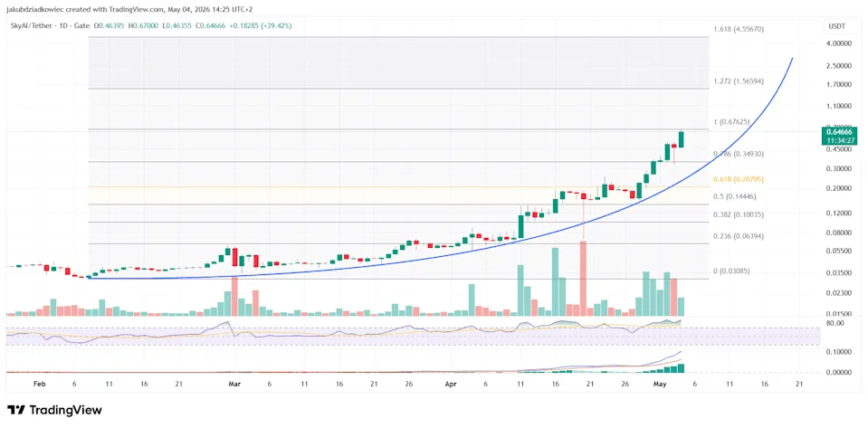Select the golden 0.618 (0.20795) level label

739,179
